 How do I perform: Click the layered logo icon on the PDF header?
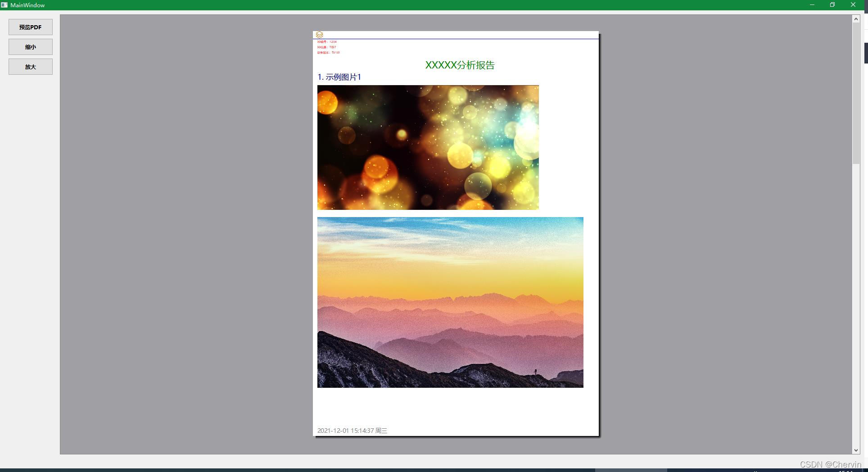click(320, 34)
